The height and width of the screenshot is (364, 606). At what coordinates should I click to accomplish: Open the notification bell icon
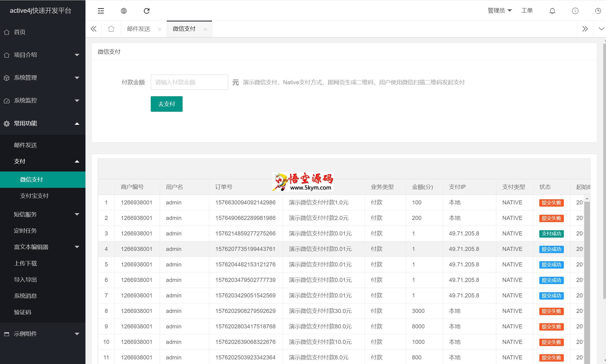[552, 11]
